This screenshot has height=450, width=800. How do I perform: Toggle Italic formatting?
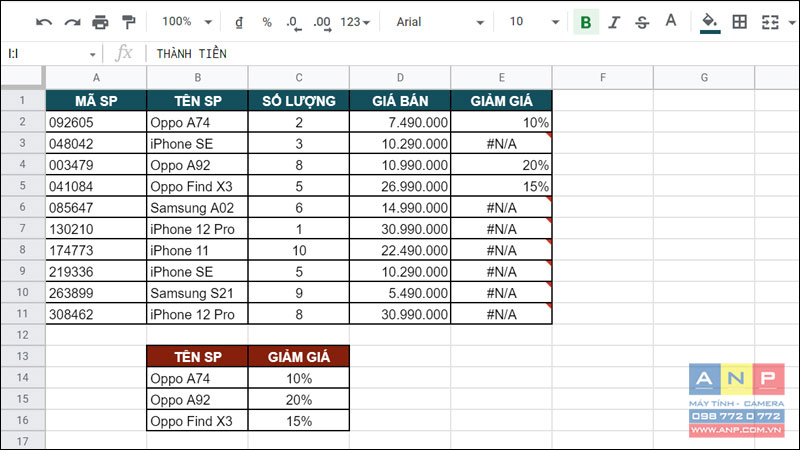click(614, 22)
